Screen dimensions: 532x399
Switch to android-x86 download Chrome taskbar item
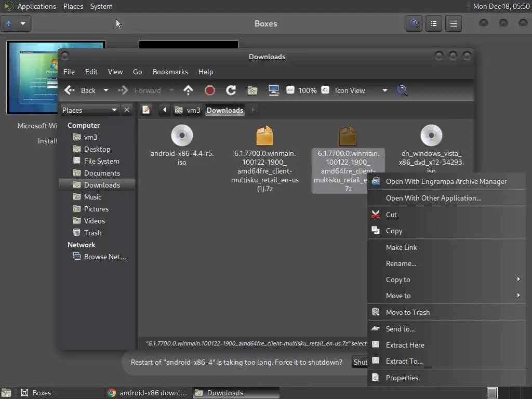click(147, 393)
